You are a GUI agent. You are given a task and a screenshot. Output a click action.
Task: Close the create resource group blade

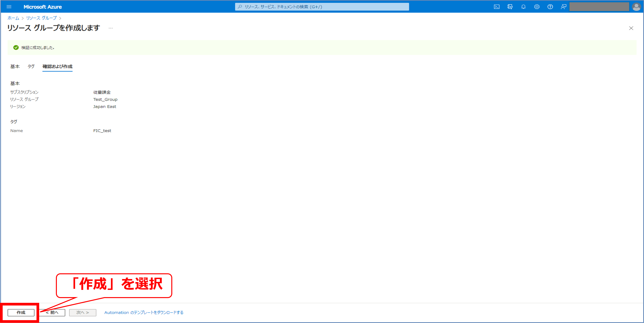pos(631,28)
